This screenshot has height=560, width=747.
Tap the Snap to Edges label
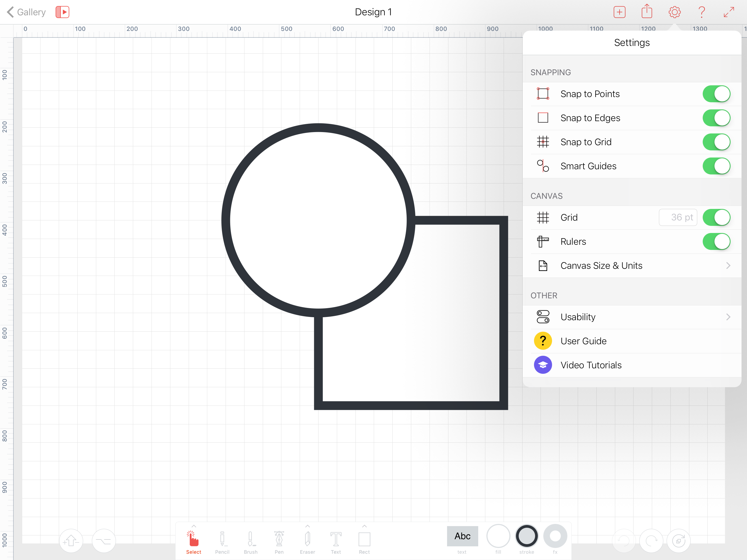click(x=590, y=118)
